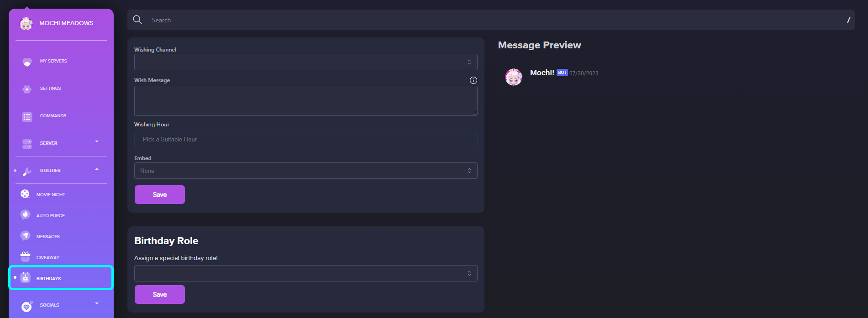Click the Messages paper plane icon
868x318 pixels.
pyautogui.click(x=25, y=236)
